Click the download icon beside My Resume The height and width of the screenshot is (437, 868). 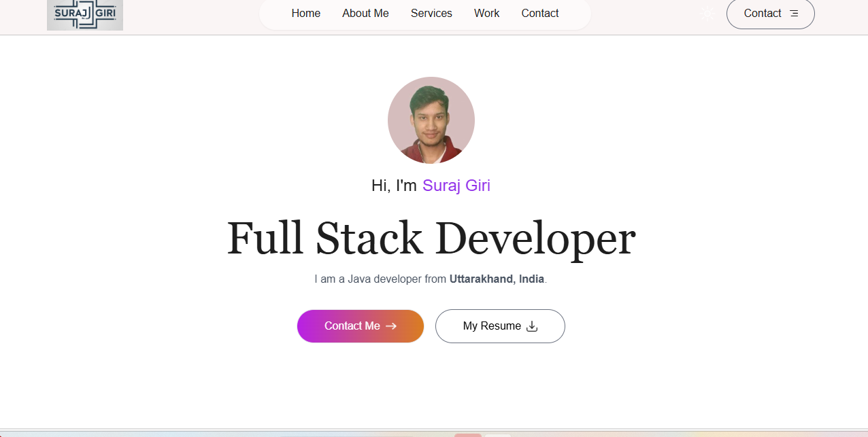tap(532, 326)
